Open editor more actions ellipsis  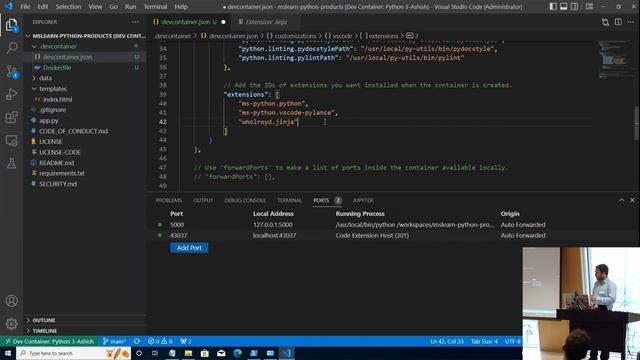pos(631,22)
